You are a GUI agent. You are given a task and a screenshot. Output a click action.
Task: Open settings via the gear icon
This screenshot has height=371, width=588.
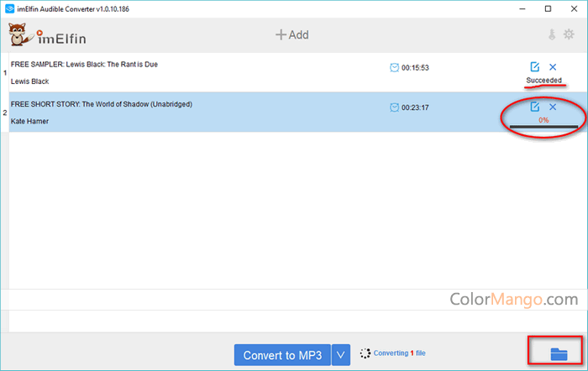click(571, 35)
